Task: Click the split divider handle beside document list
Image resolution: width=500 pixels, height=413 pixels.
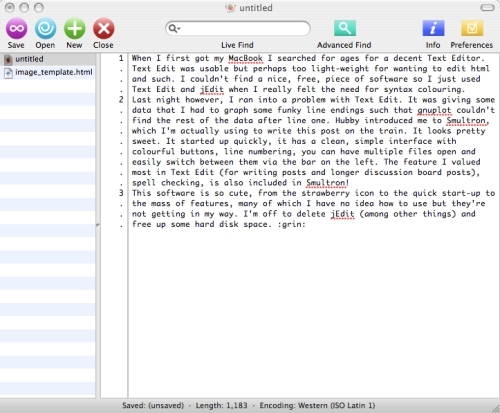Action: (x=98, y=225)
